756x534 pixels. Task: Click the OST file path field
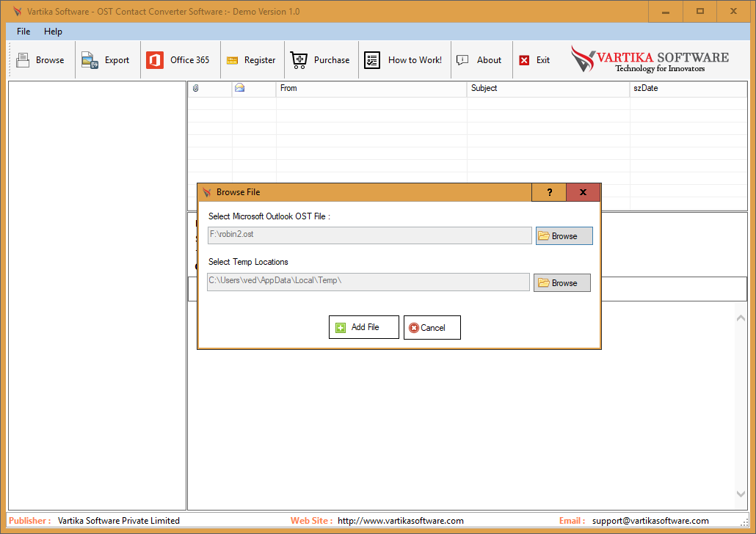369,235
